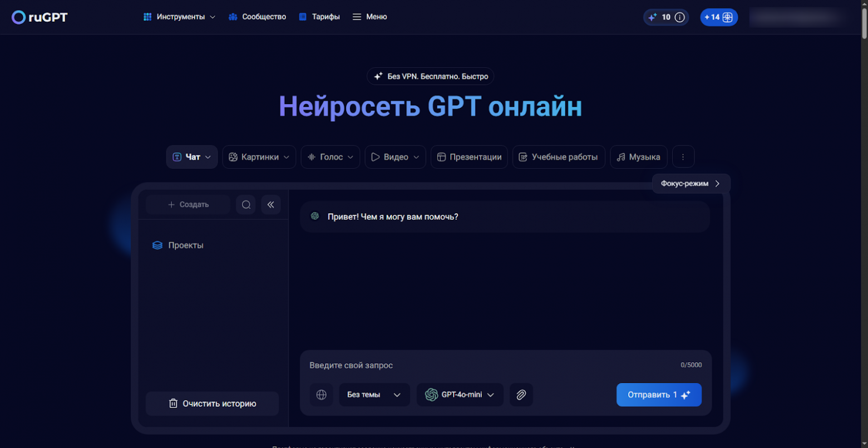Open web search globe icon in chat input
The image size is (868, 448).
322,395
